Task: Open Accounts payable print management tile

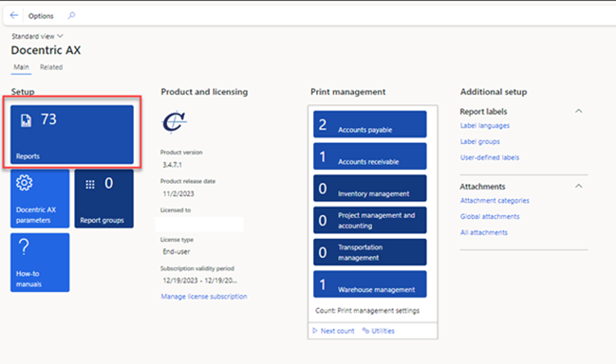Action: [x=370, y=124]
